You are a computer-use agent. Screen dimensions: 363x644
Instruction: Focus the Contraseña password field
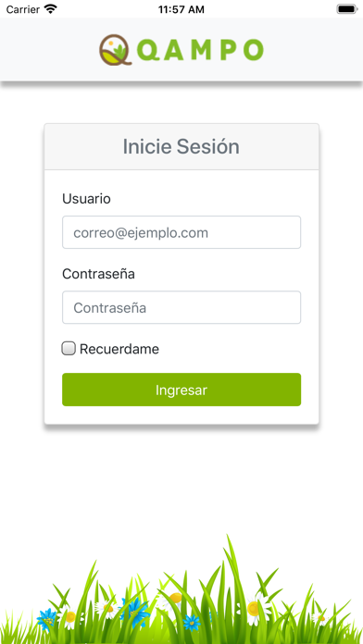(181, 307)
